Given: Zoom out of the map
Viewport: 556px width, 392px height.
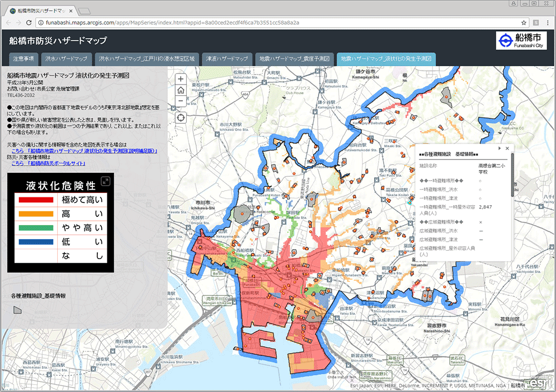Looking at the screenshot, I should click(181, 101).
